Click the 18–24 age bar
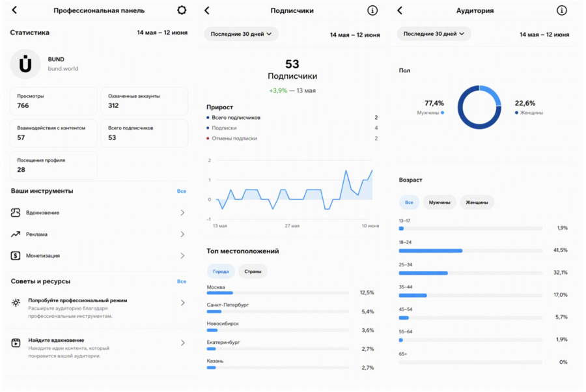Viewport: 586px width, 392px height. 471,250
